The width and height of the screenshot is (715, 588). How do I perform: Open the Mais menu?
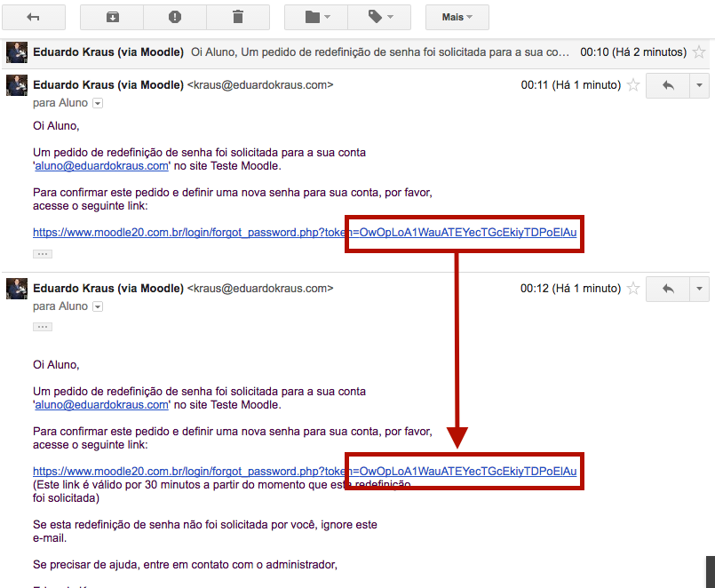point(457,18)
